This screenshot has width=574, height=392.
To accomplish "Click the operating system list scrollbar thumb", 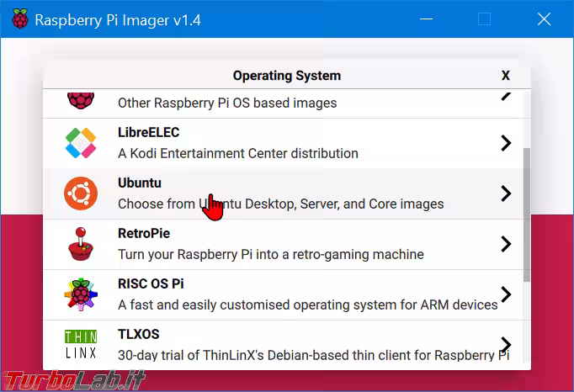I will click(x=527, y=215).
